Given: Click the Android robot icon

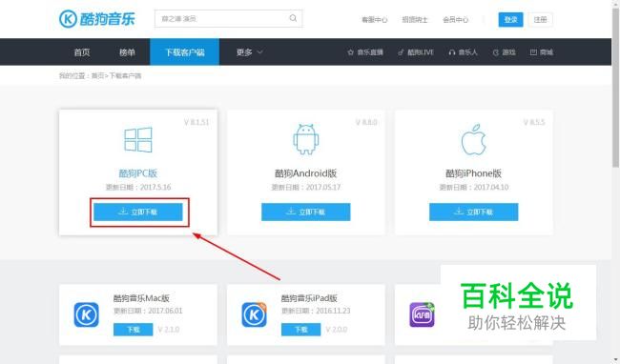Looking at the screenshot, I should click(305, 139).
